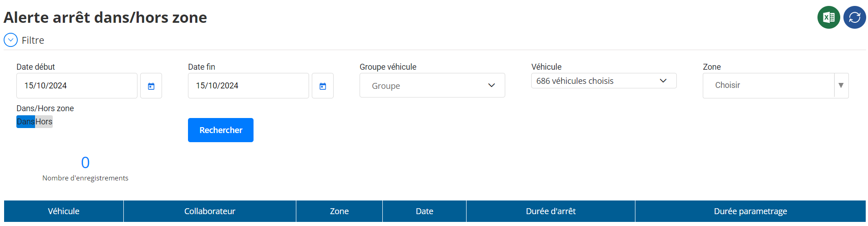Viewport: 868px width, 226px height.
Task: Open the Date début calendar picker
Action: (x=151, y=86)
